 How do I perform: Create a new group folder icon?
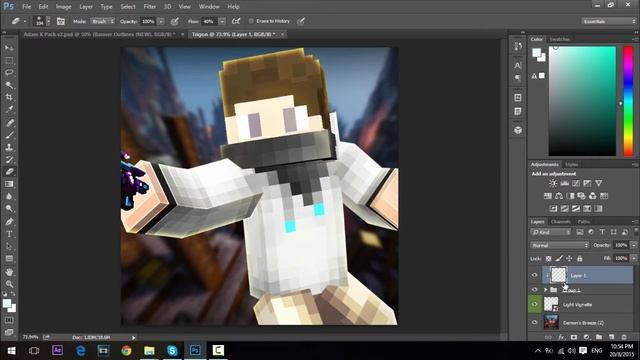[599, 337]
